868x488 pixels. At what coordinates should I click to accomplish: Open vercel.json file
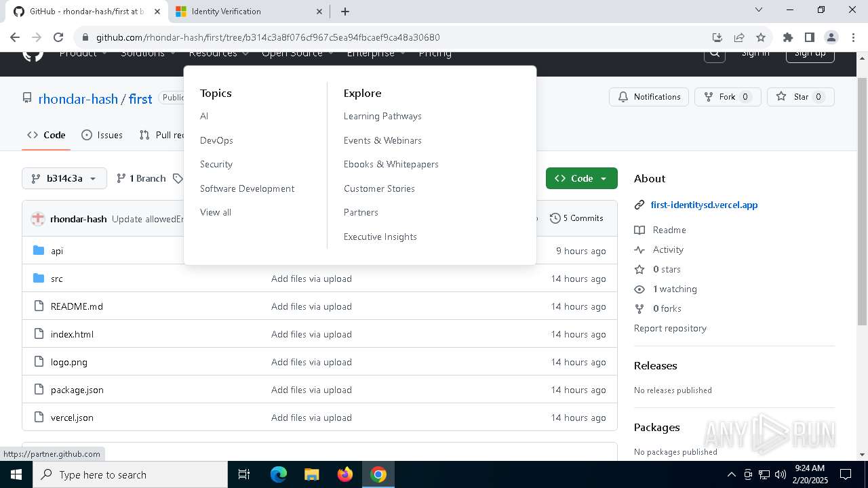click(72, 418)
